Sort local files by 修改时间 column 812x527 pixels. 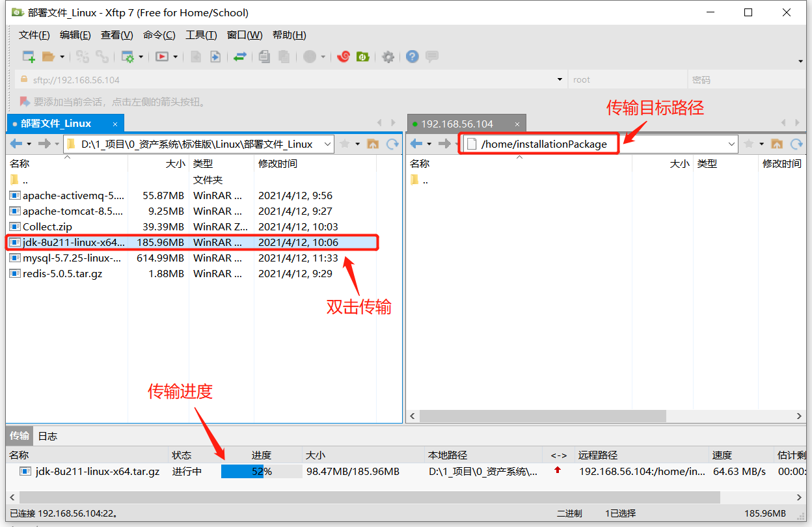[x=314, y=164]
